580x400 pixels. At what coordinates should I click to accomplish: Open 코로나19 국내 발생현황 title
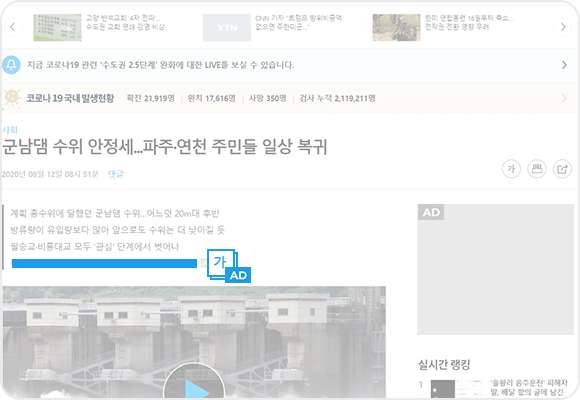click(70, 98)
